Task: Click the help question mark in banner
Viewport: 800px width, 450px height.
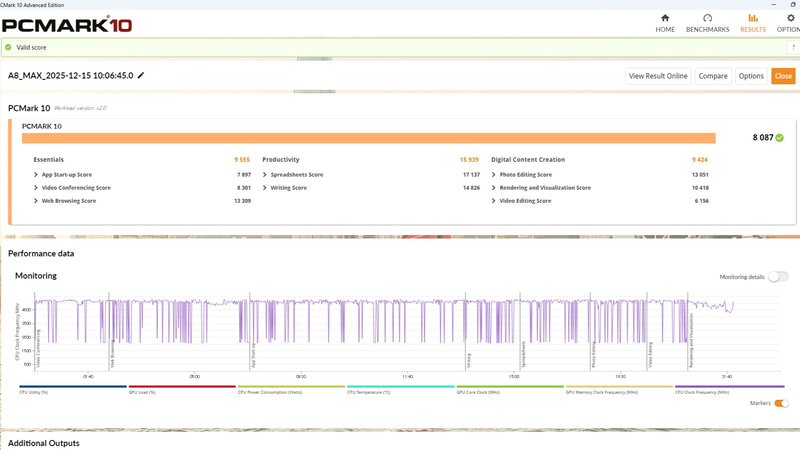Action: coord(793,47)
